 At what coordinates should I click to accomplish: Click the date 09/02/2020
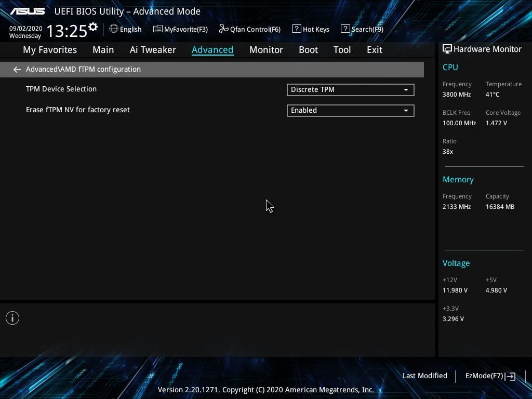[x=26, y=29]
